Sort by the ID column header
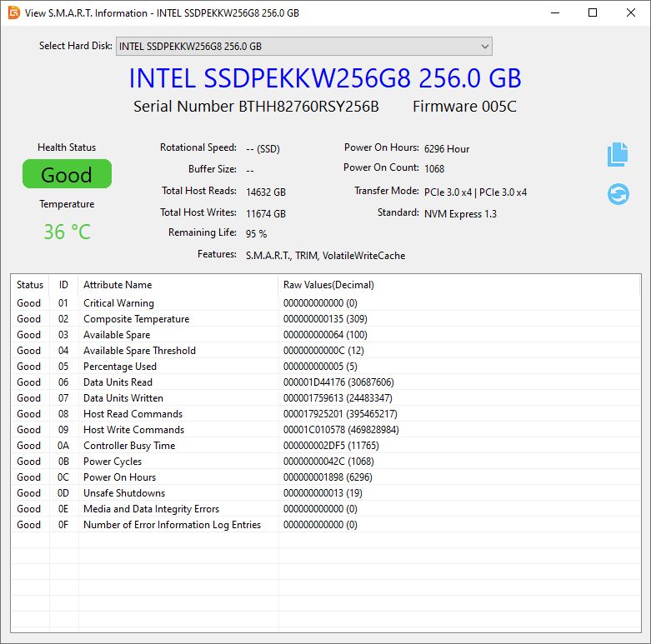Viewport: 651px width, 644px height. [63, 285]
